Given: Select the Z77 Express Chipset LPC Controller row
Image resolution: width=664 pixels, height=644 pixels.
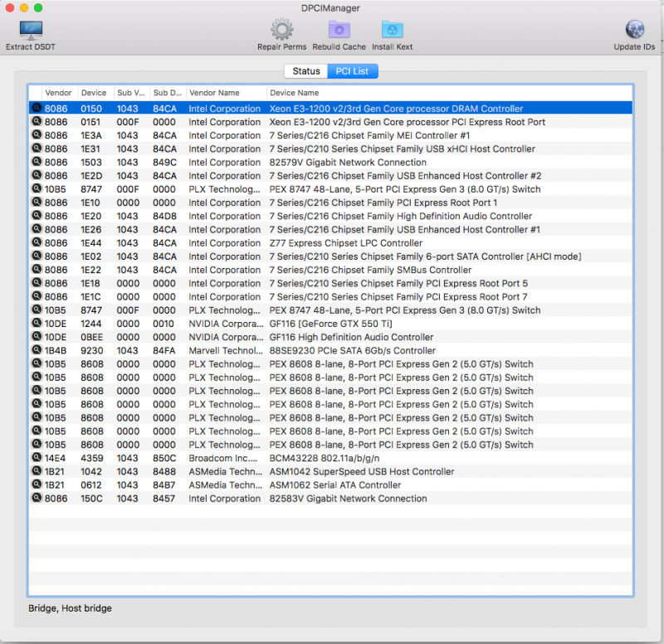Looking at the screenshot, I should click(346, 243).
